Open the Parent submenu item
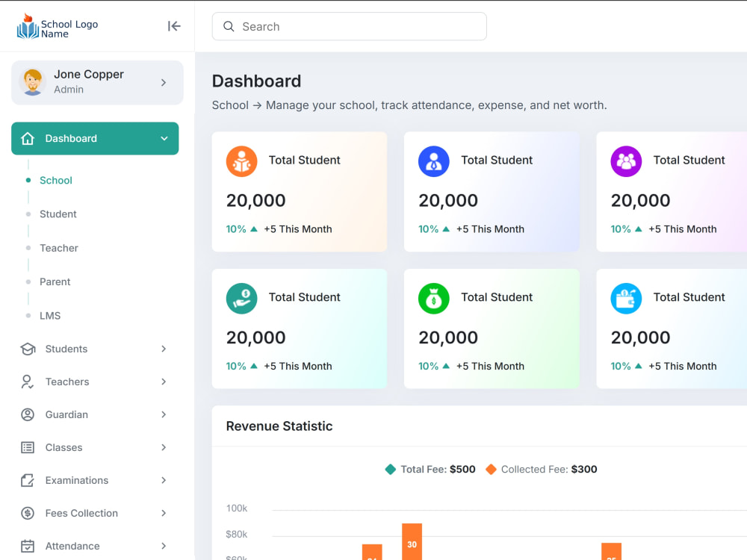 (x=55, y=282)
